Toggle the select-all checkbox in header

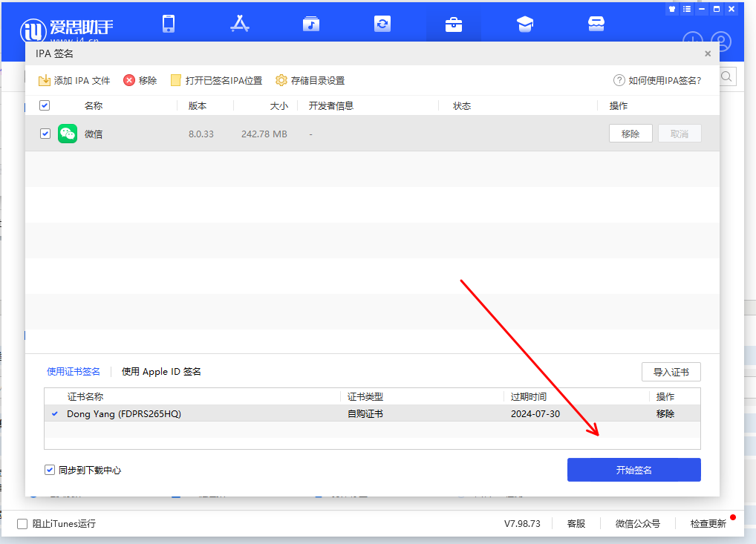pos(45,105)
